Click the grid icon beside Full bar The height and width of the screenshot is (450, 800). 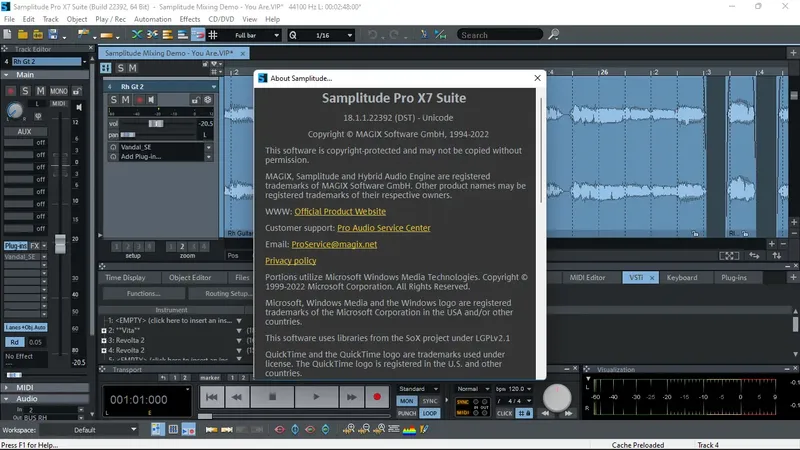pos(213,35)
